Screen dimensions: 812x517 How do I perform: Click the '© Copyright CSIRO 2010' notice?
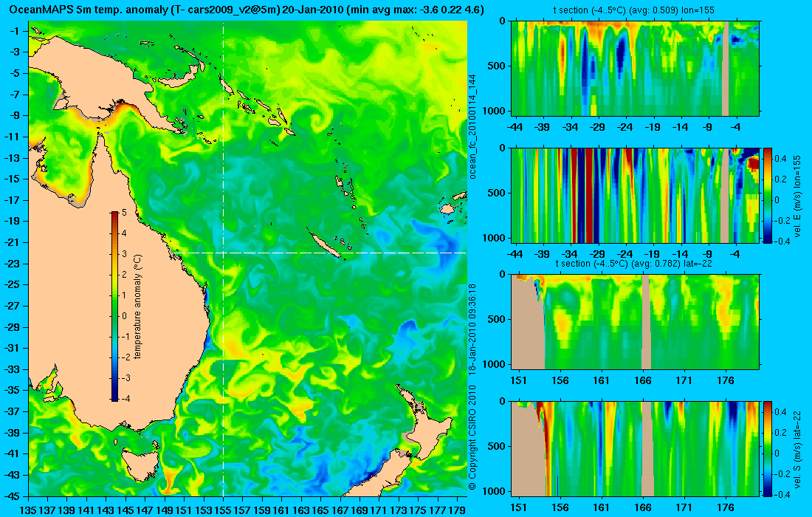click(472, 436)
